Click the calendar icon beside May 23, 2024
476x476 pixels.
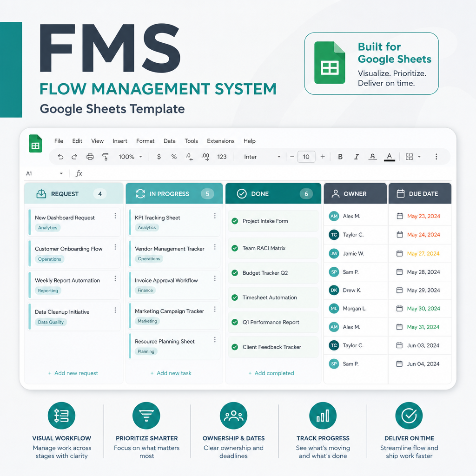pyautogui.click(x=400, y=216)
